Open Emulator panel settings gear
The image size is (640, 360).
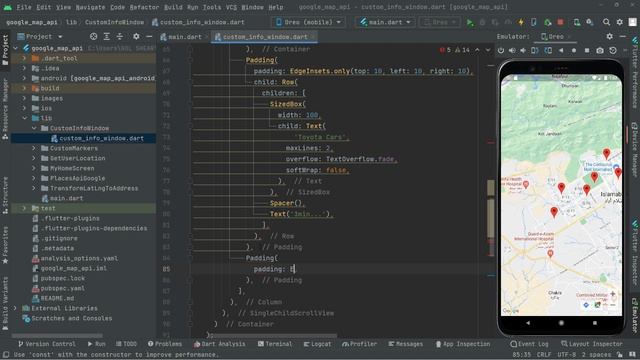pyautogui.click(x=609, y=37)
